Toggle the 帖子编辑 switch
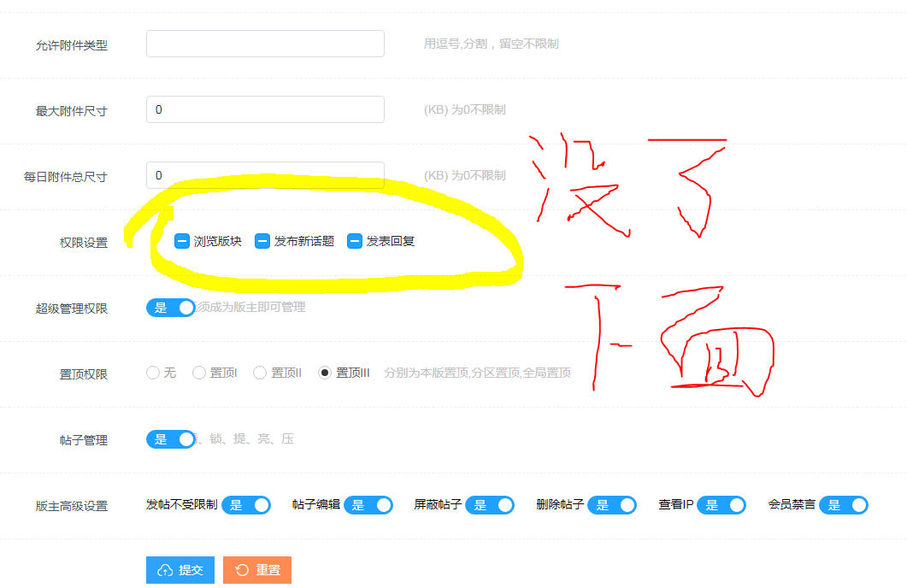The width and height of the screenshot is (907, 588). pyautogui.click(x=368, y=505)
